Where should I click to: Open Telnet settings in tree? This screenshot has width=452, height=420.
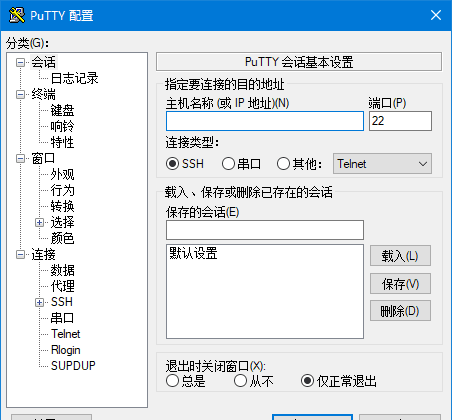(65, 334)
